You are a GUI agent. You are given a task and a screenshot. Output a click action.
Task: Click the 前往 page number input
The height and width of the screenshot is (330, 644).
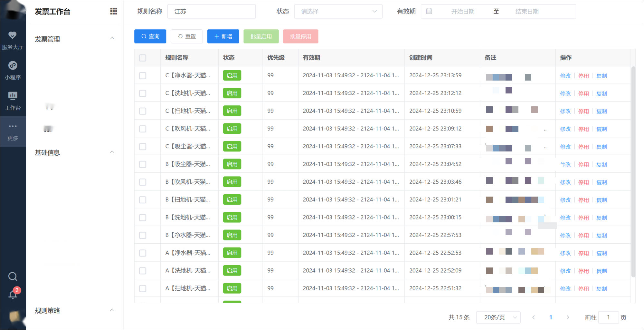(x=608, y=317)
